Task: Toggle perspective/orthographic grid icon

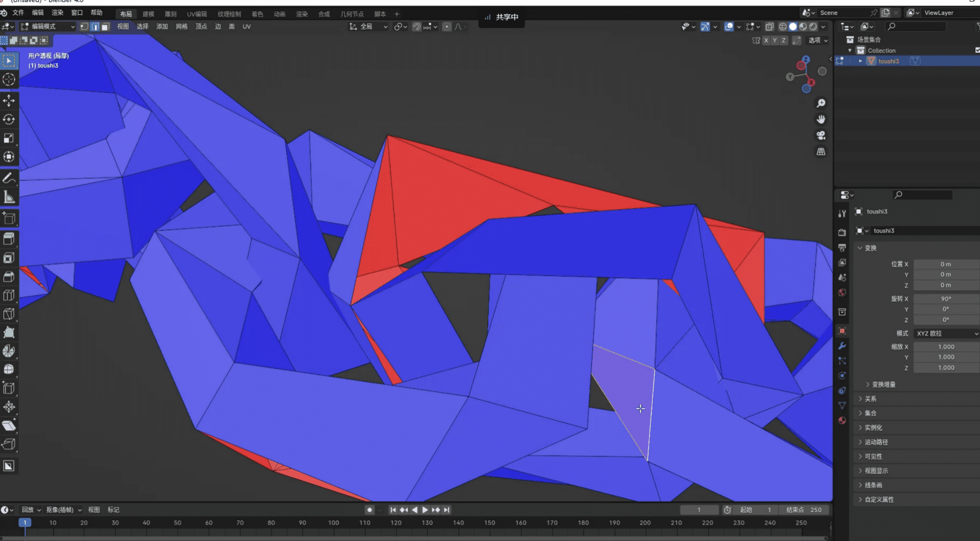Action: coord(821,152)
